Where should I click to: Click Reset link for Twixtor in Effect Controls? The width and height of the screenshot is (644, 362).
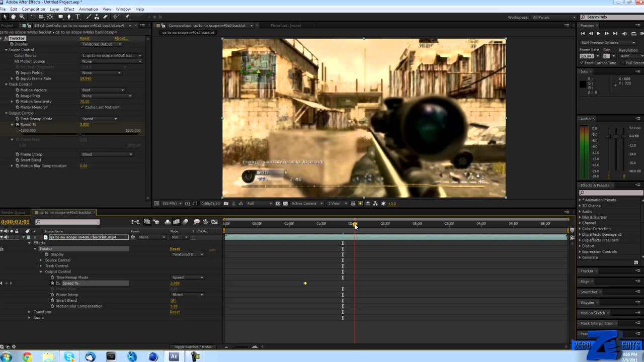point(85,38)
